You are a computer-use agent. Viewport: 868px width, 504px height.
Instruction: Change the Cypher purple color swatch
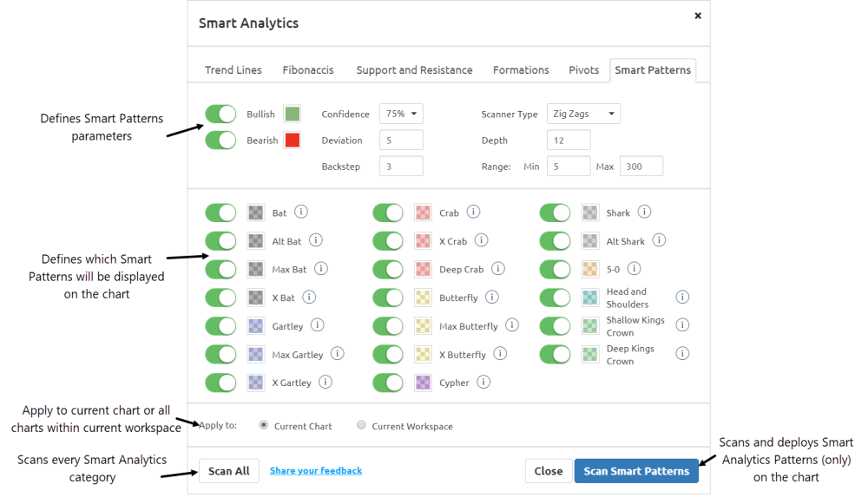(423, 383)
